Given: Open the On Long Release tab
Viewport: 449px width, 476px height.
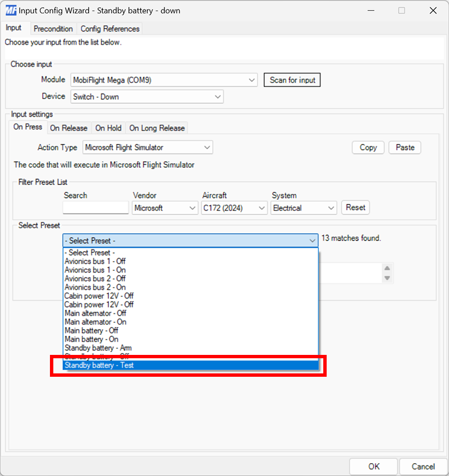Looking at the screenshot, I should click(x=157, y=128).
